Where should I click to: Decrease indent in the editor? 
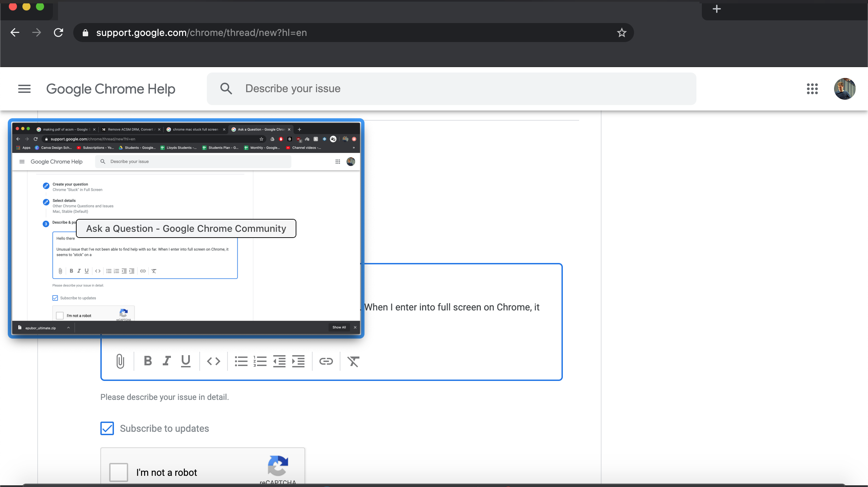click(x=279, y=361)
